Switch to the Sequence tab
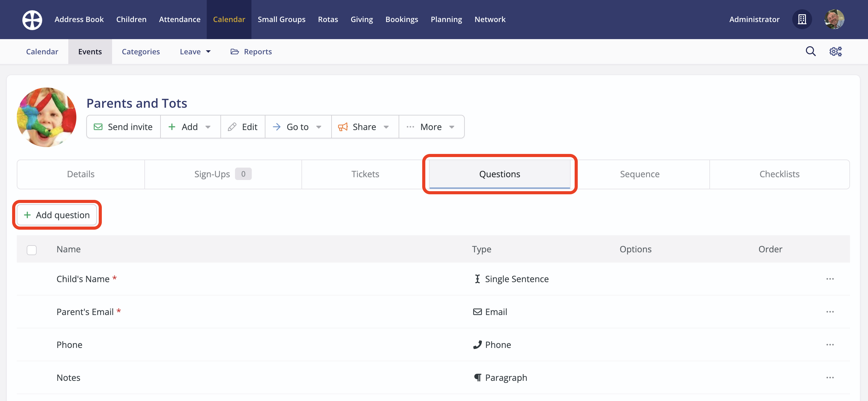The width and height of the screenshot is (868, 401). click(639, 174)
